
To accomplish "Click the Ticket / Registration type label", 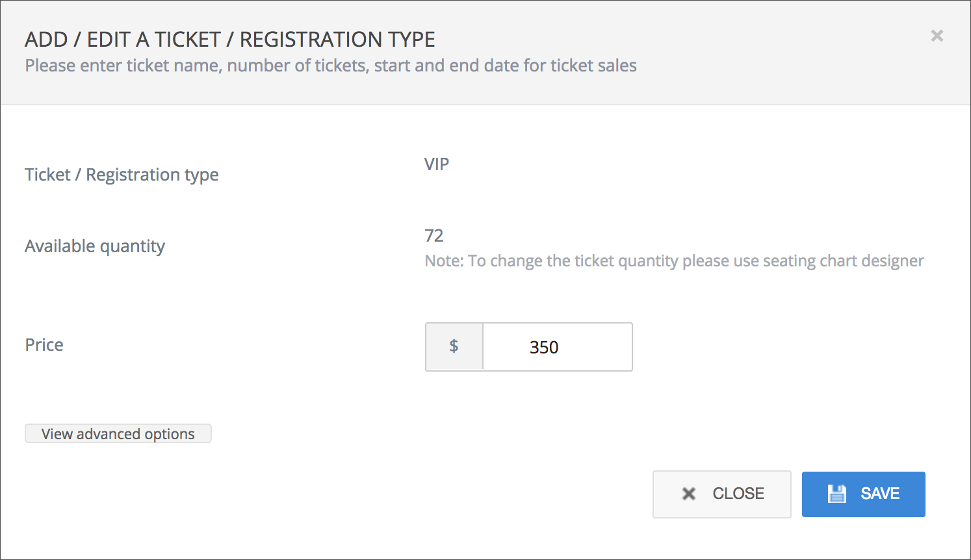I will click(x=122, y=175).
